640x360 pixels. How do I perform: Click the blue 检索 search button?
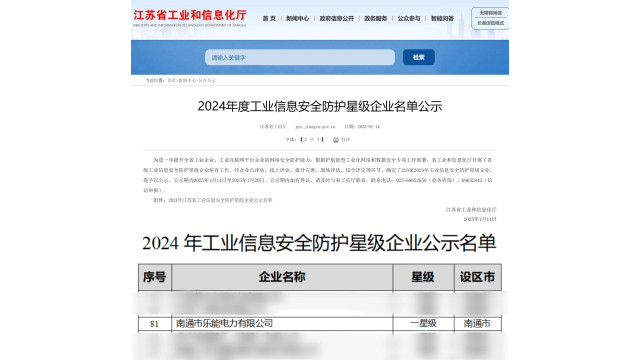(x=418, y=57)
